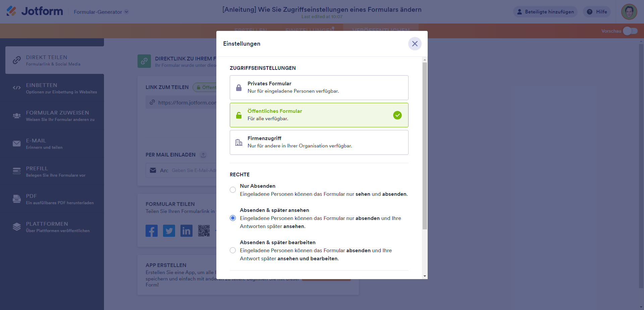Image resolution: width=644 pixels, height=310 pixels.
Task: Click the form URL link field
Action: pyautogui.click(x=181, y=102)
